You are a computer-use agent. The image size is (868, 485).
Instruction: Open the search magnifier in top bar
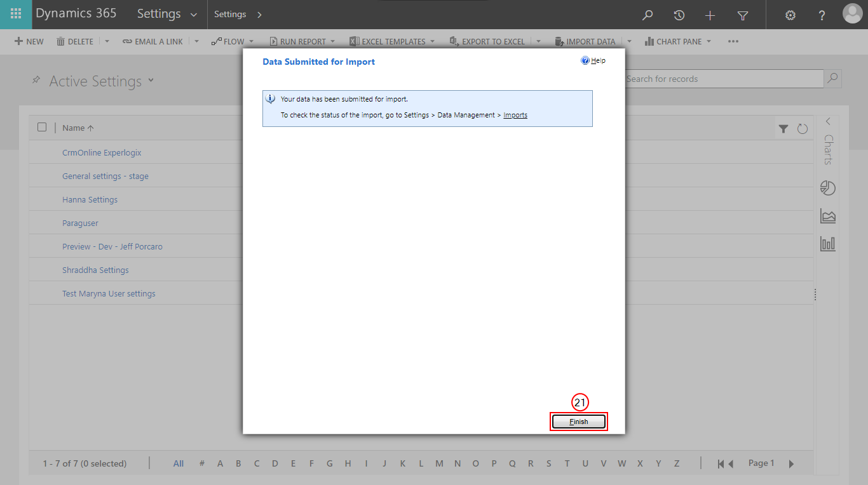click(x=648, y=15)
